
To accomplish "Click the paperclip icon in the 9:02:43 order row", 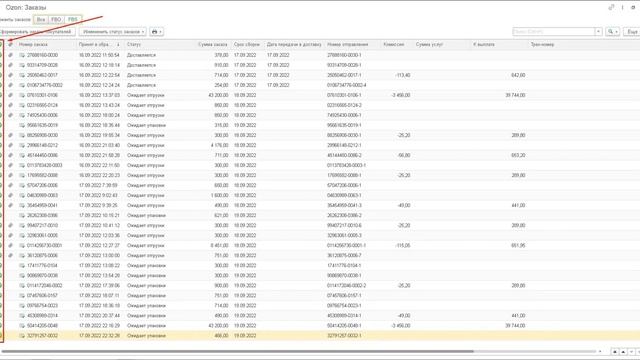I will tap(11, 195).
